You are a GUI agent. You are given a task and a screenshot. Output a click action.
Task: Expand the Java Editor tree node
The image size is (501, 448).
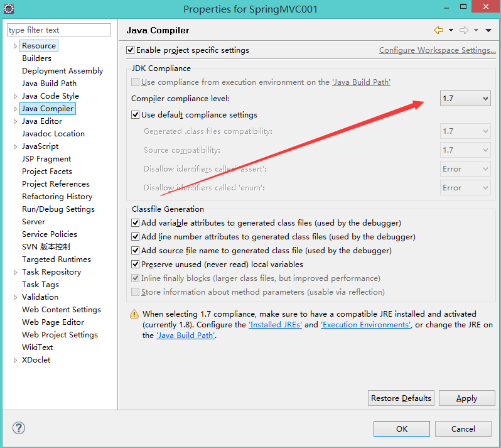point(15,121)
